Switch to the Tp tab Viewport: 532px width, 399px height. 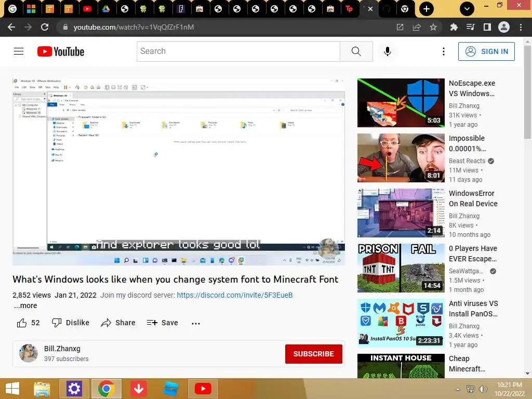tap(349, 9)
